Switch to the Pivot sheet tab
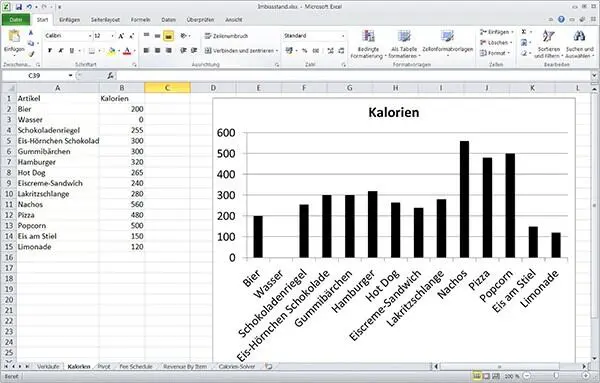This screenshot has width=600, height=383. 104,367
